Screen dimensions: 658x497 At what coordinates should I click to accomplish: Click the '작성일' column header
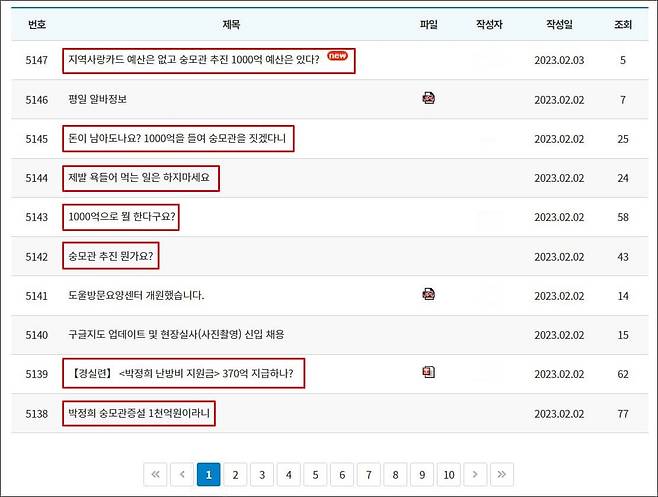[x=559, y=24]
